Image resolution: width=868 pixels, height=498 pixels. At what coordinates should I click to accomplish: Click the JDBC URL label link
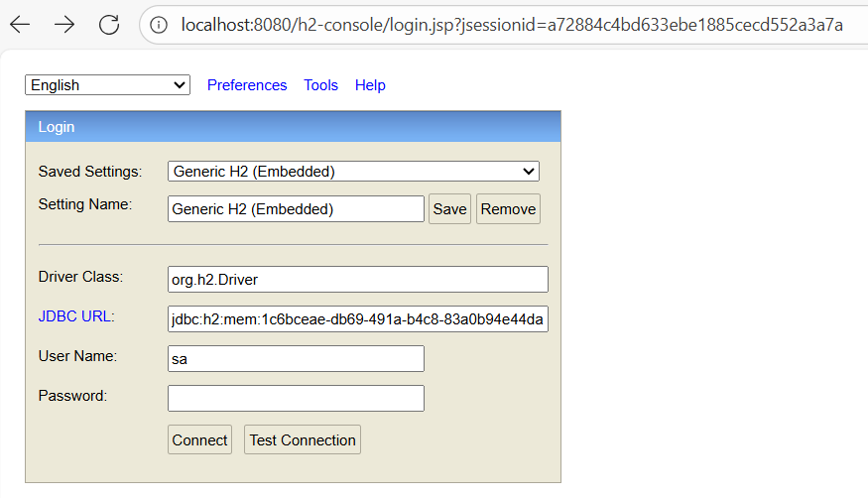click(74, 316)
